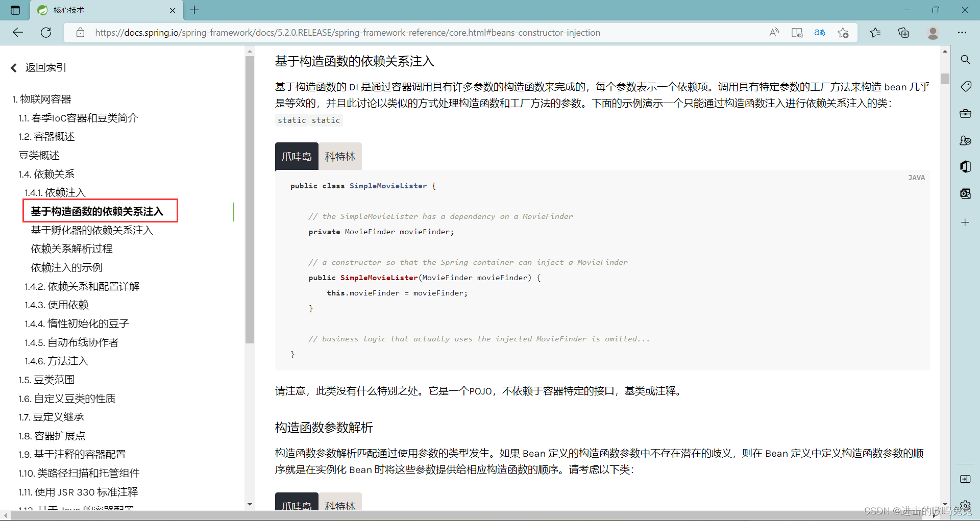980x521 pixels.
Task: Open 1.6. 自定义豆类的性质
Action: (x=67, y=399)
